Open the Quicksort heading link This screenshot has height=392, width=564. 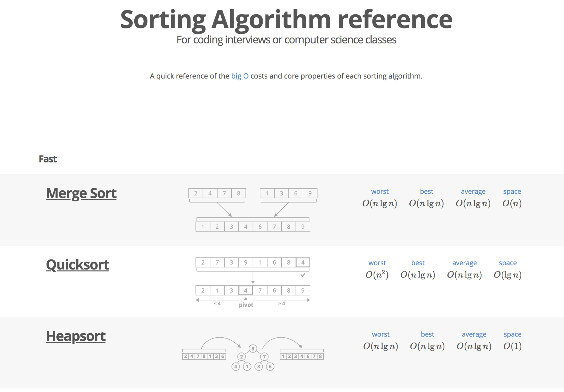pos(77,265)
